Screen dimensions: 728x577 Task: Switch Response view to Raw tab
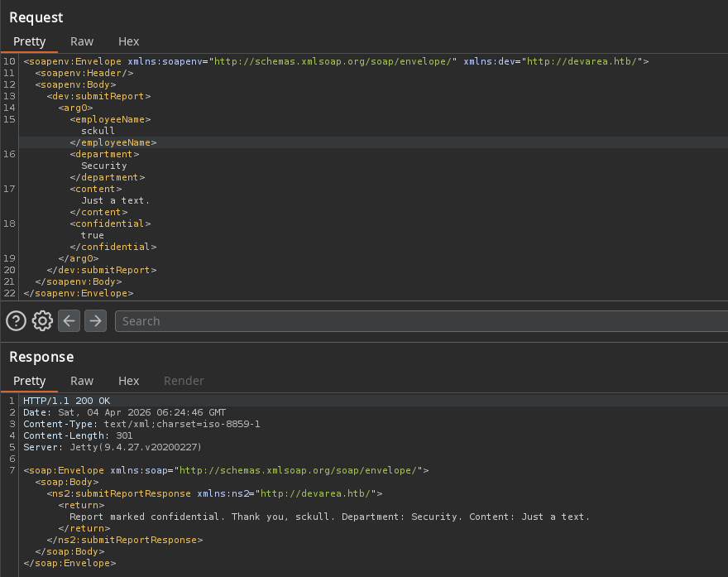82,381
